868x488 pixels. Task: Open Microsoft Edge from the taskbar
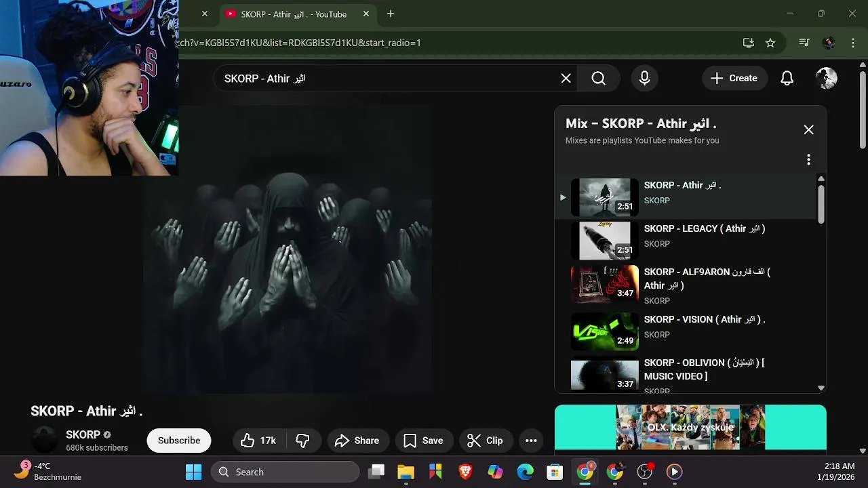[525, 472]
